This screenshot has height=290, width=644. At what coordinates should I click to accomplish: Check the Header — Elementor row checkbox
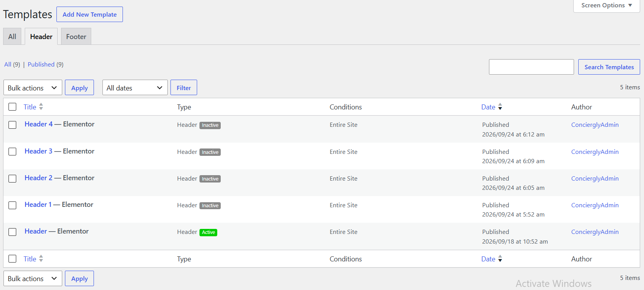tap(12, 232)
